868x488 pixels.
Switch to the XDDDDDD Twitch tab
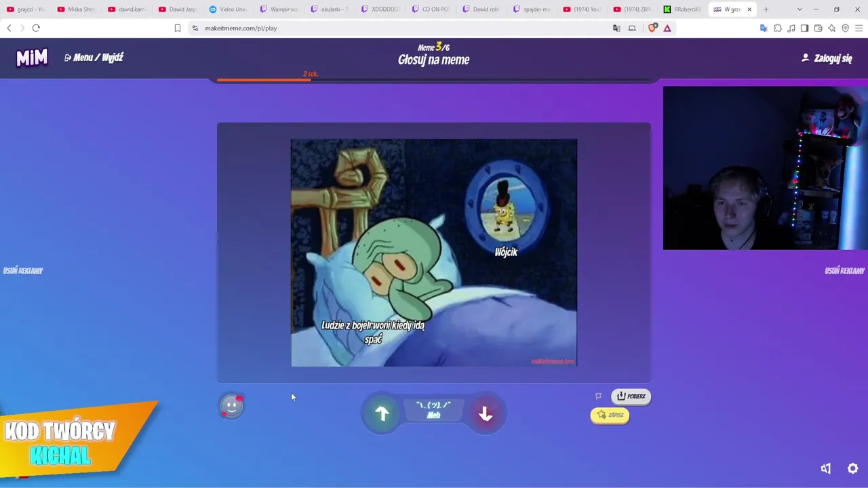pyautogui.click(x=380, y=9)
